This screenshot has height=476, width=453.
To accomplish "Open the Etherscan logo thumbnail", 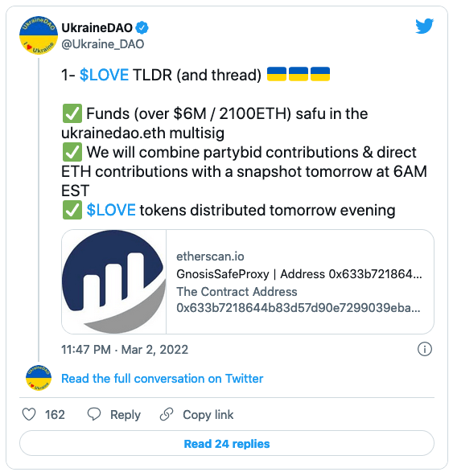I will pyautogui.click(x=114, y=281).
